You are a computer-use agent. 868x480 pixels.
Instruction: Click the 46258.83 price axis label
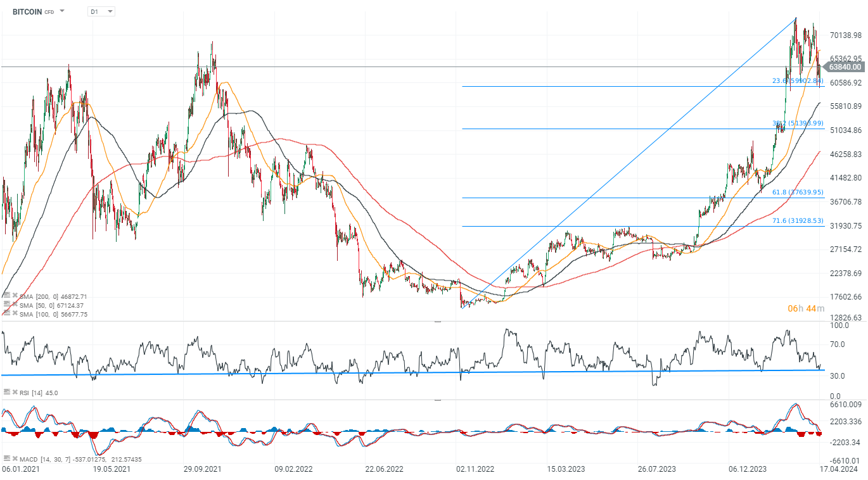click(845, 154)
